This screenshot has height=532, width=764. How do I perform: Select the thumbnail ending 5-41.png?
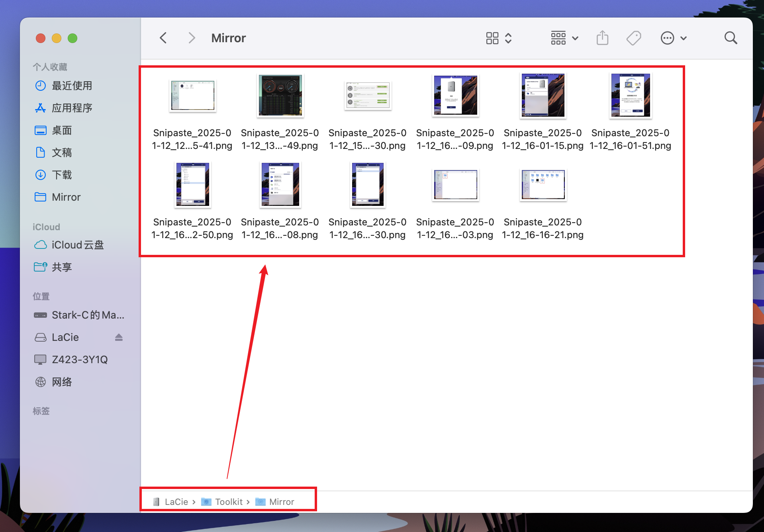pyautogui.click(x=192, y=96)
